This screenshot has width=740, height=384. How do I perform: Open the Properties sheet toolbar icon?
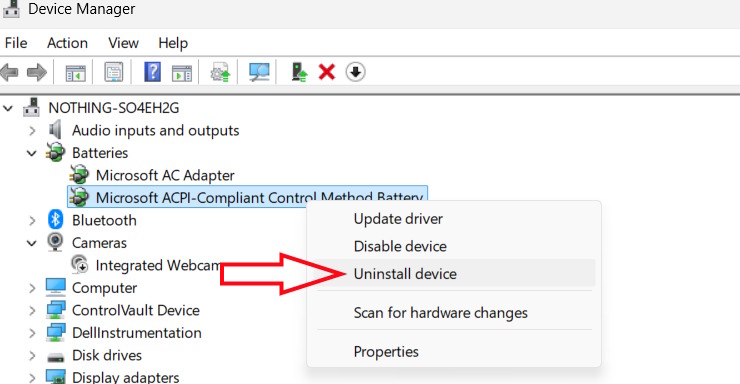[114, 73]
